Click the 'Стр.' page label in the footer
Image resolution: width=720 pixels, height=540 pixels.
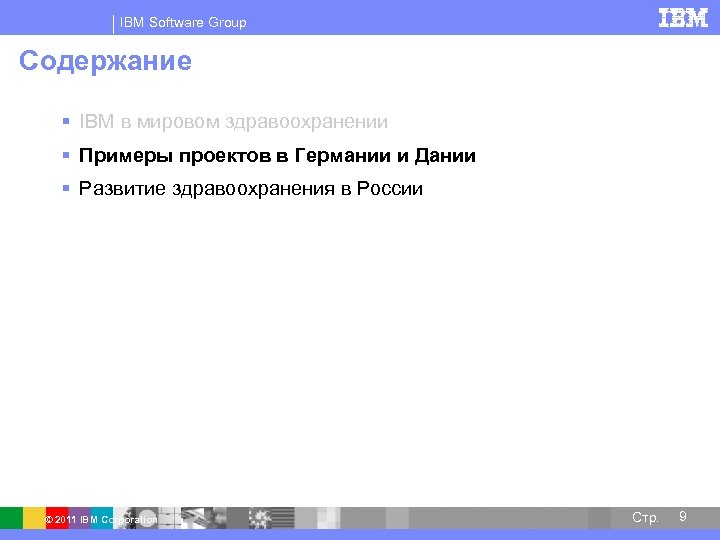tap(645, 518)
